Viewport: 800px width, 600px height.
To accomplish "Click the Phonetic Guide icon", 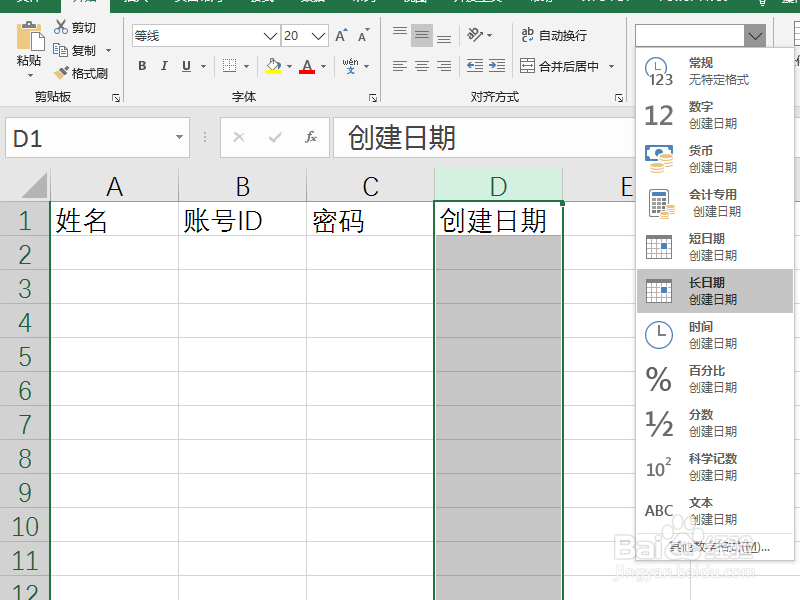I will click(x=350, y=66).
